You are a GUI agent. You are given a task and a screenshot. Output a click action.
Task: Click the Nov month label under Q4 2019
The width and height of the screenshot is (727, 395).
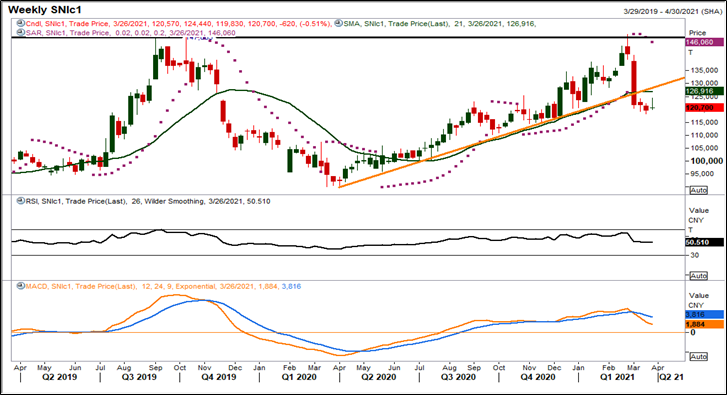[204, 368]
